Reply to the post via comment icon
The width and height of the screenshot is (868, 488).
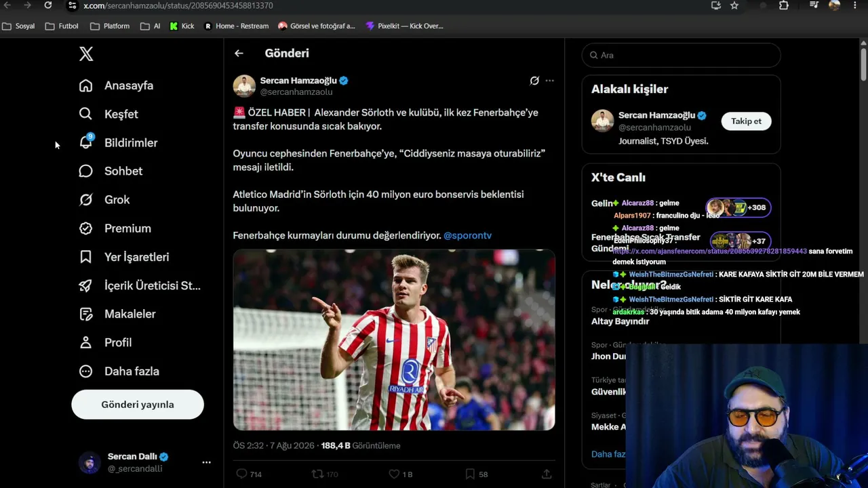coord(241,474)
